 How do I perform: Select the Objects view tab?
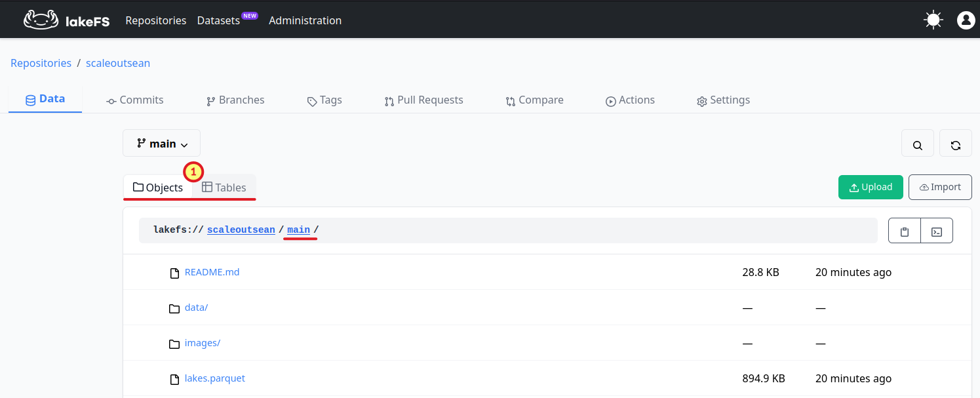158,188
